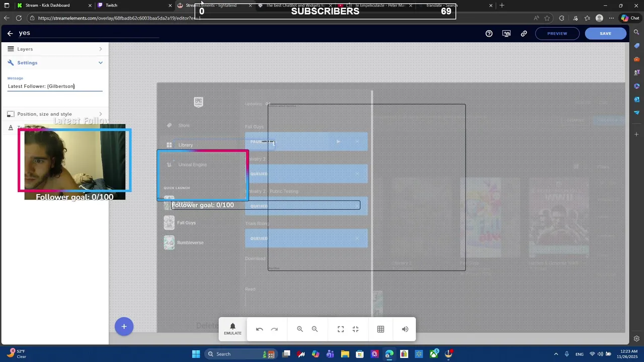Select Follower goal 0/100 widget on canvas
This screenshot has height=362, width=644.
[x=265, y=205]
